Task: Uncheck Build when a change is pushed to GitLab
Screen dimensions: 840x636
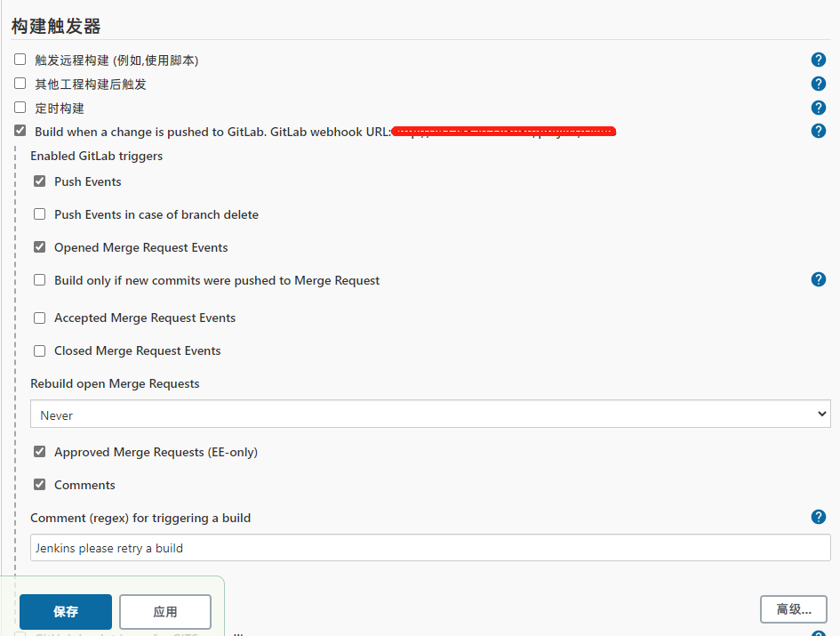Action: (20, 130)
